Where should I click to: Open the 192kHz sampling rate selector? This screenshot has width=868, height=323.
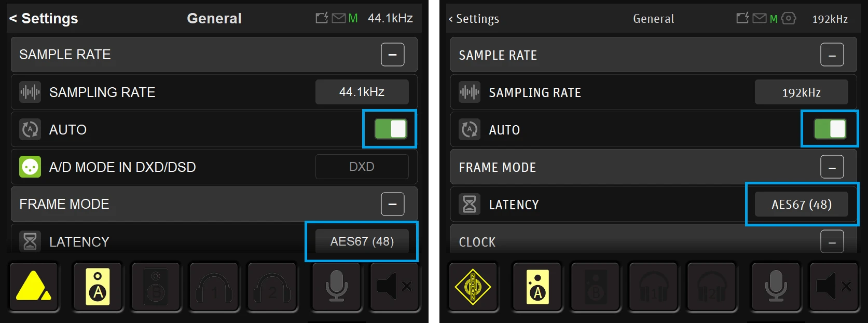[x=802, y=92]
